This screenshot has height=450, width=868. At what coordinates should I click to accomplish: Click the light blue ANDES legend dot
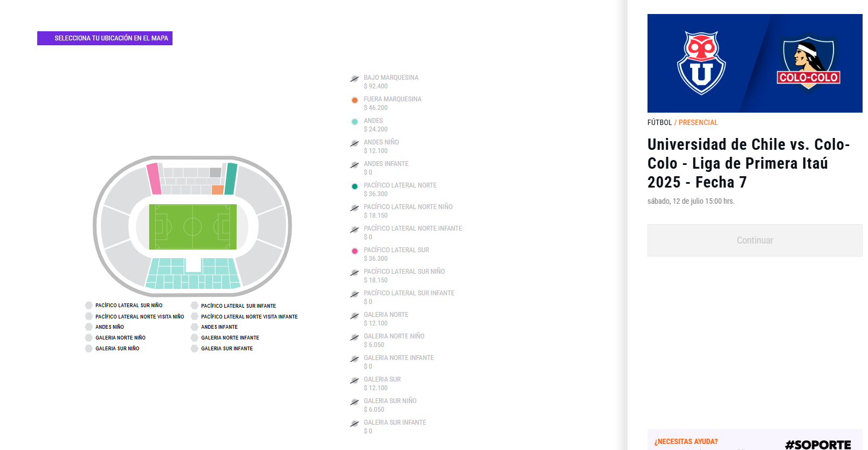tap(355, 122)
